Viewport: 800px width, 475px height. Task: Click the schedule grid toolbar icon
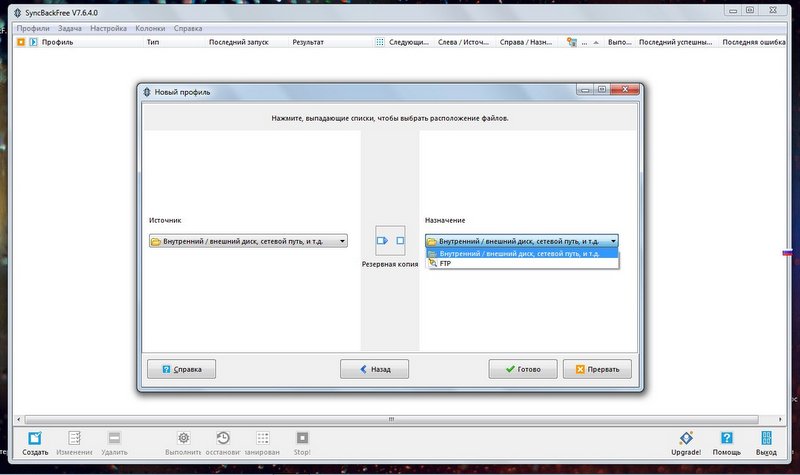tap(263, 438)
